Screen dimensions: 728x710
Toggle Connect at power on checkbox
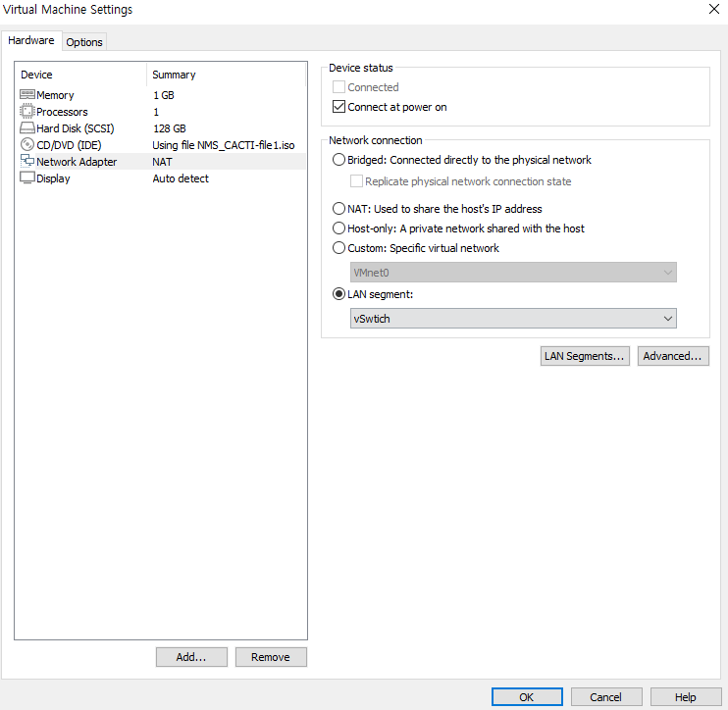click(338, 107)
